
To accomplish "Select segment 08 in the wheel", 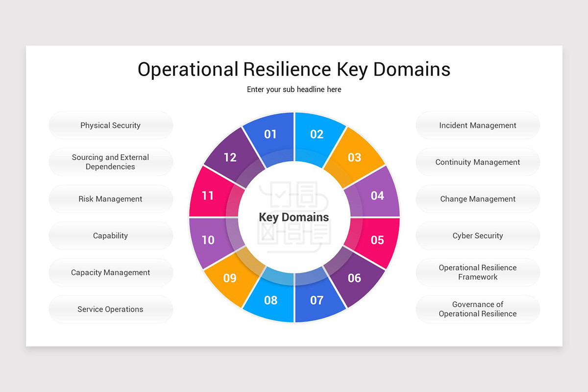I will click(x=272, y=301).
